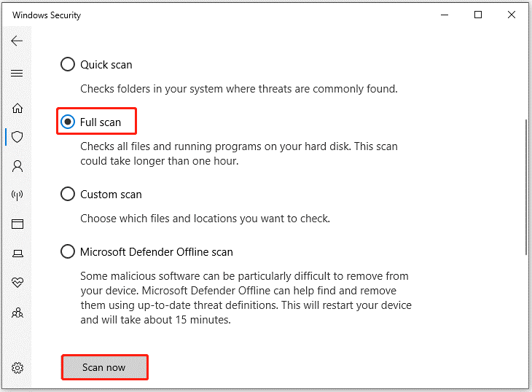
Task: Select the Full scan radio button
Action: [68, 122]
